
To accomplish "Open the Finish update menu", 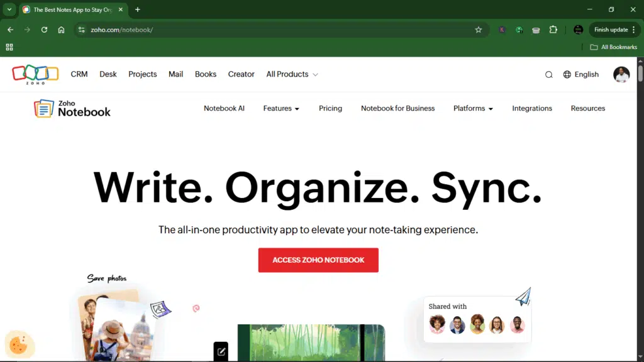I will click(x=615, y=30).
